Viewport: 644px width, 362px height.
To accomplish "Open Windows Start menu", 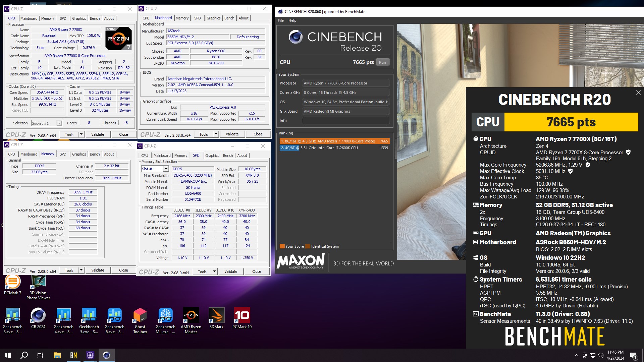I will pos(8,355).
